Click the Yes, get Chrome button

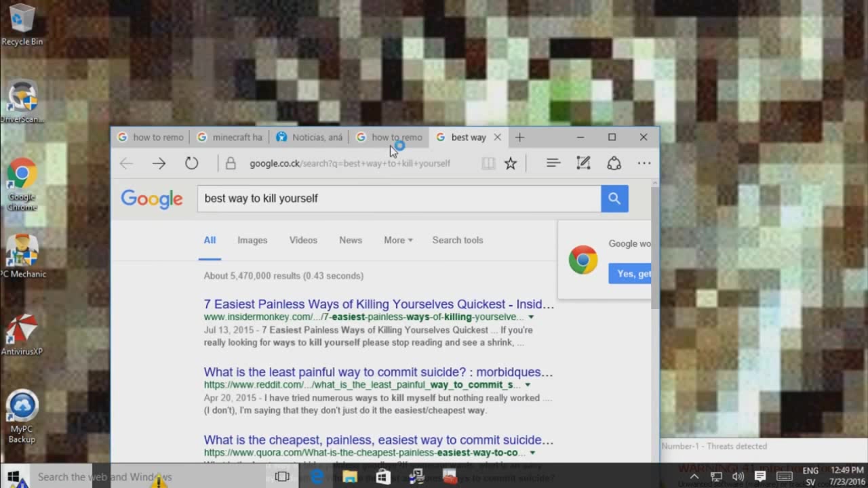pyautogui.click(x=631, y=273)
